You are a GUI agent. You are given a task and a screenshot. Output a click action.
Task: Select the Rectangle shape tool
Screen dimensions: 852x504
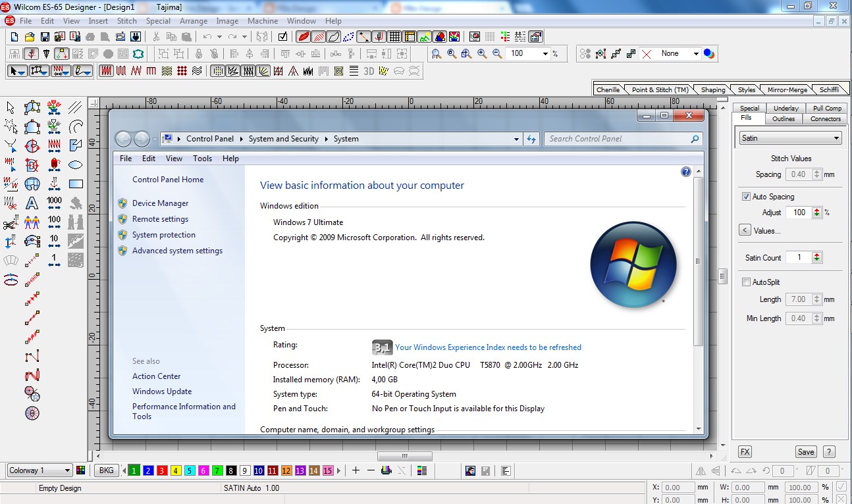(76, 184)
